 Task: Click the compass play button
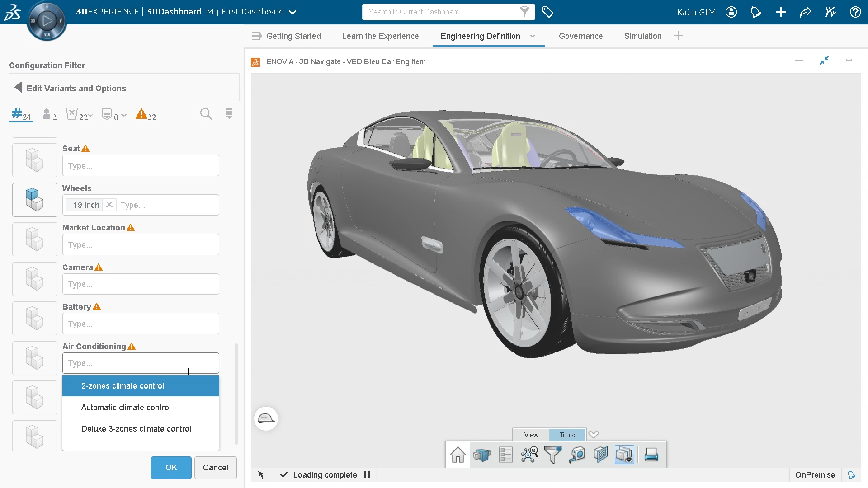pyautogui.click(x=47, y=20)
